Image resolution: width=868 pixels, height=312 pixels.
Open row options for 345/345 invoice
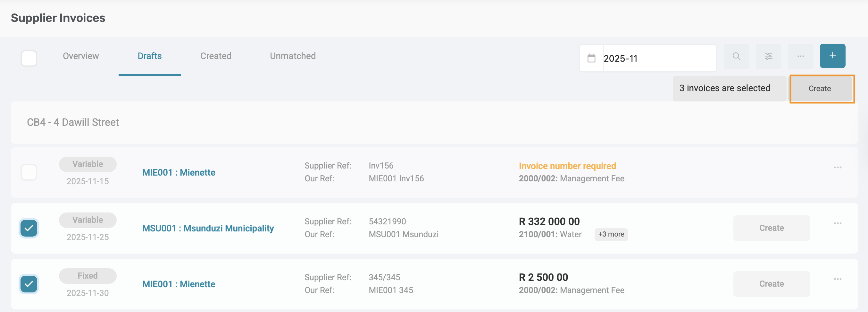click(837, 279)
